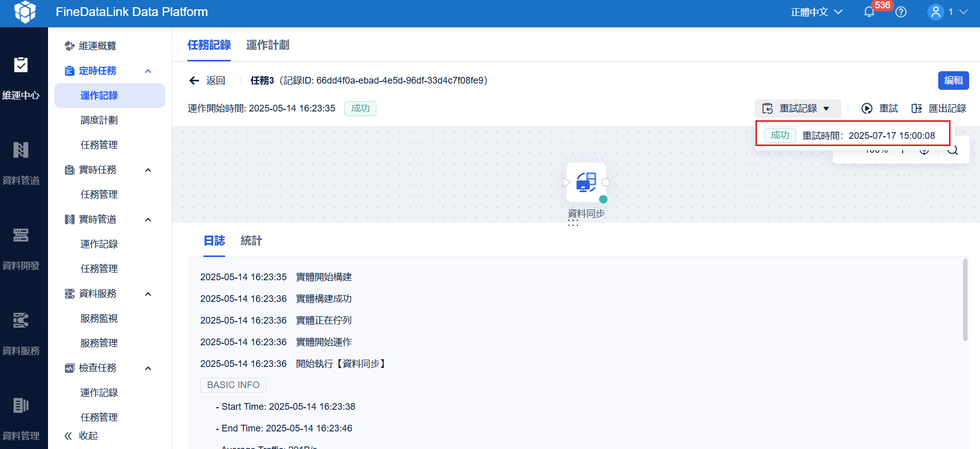Click the green status dot on the node
Image resolution: width=980 pixels, height=449 pixels.
click(603, 199)
